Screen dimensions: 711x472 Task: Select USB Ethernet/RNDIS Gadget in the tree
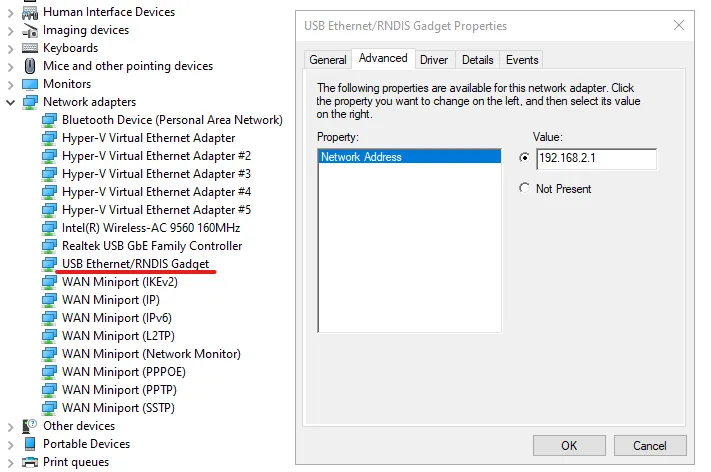[x=135, y=264]
